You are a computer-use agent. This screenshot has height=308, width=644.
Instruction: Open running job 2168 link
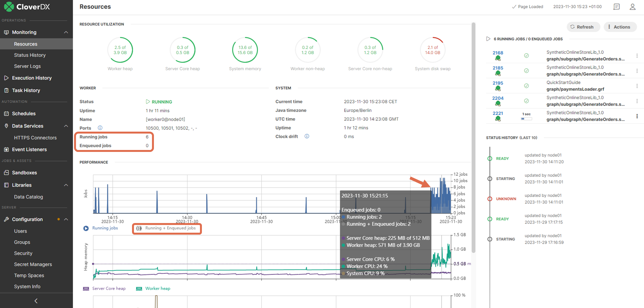tap(498, 53)
